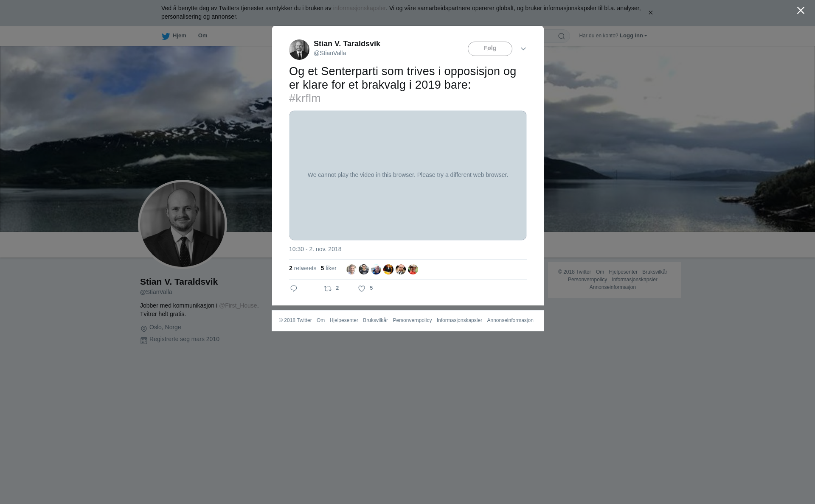Expand the tweet options chevron
The width and height of the screenshot is (815, 504).
(523, 49)
